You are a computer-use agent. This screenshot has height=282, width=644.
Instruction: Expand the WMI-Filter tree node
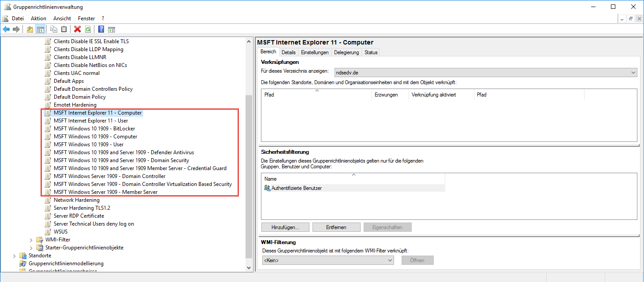31,240
